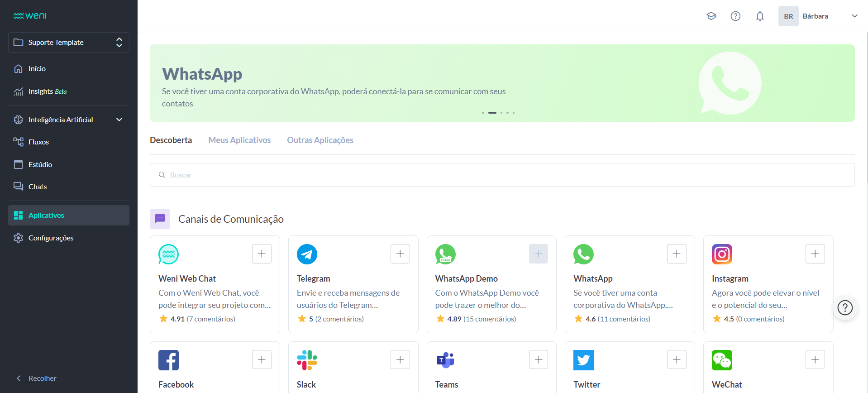
Task: Click the Telegram paper plane icon
Action: (x=307, y=254)
